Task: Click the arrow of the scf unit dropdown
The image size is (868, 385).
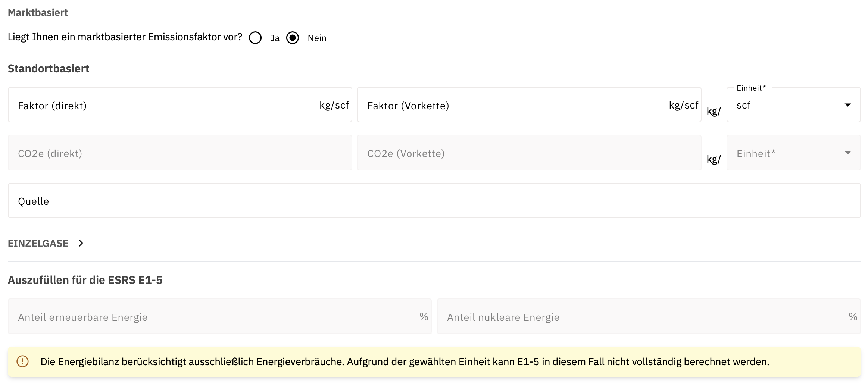Action: click(847, 105)
